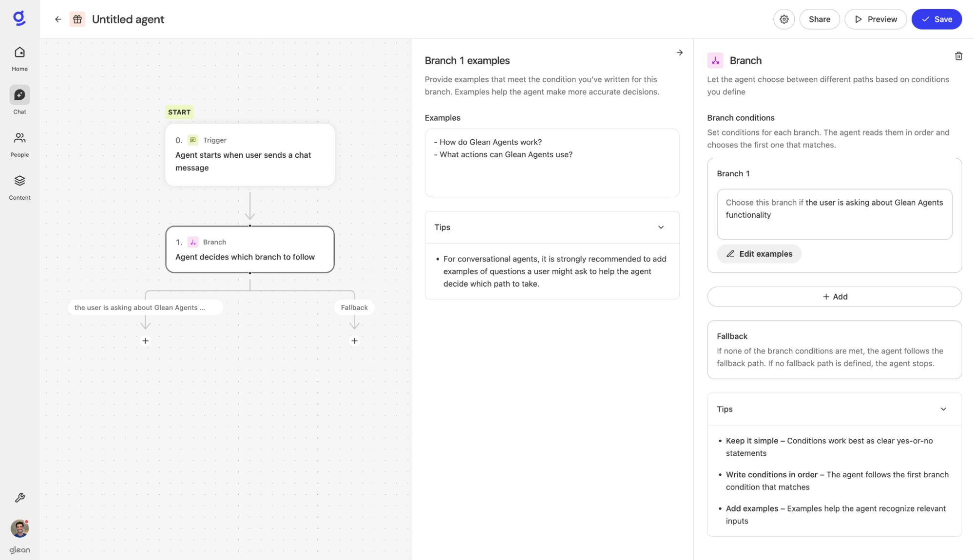This screenshot has width=974, height=560.
Task: Add a step under the Glean Agents branch
Action: (145, 341)
